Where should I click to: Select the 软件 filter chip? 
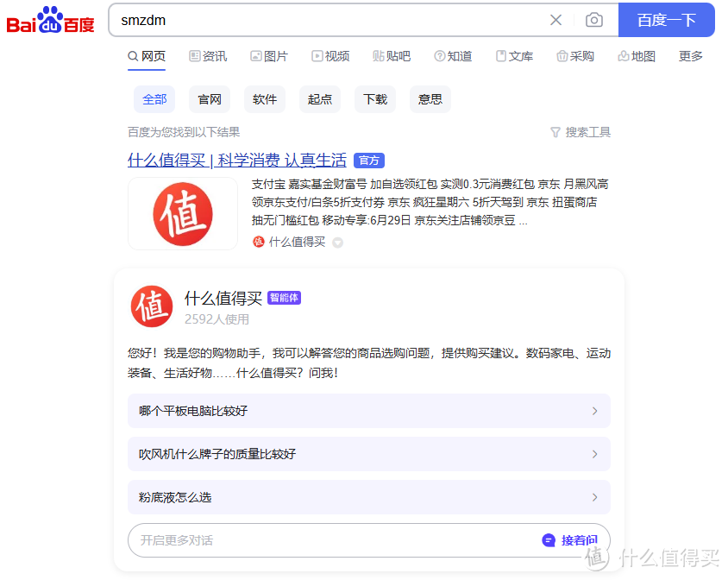coord(265,99)
